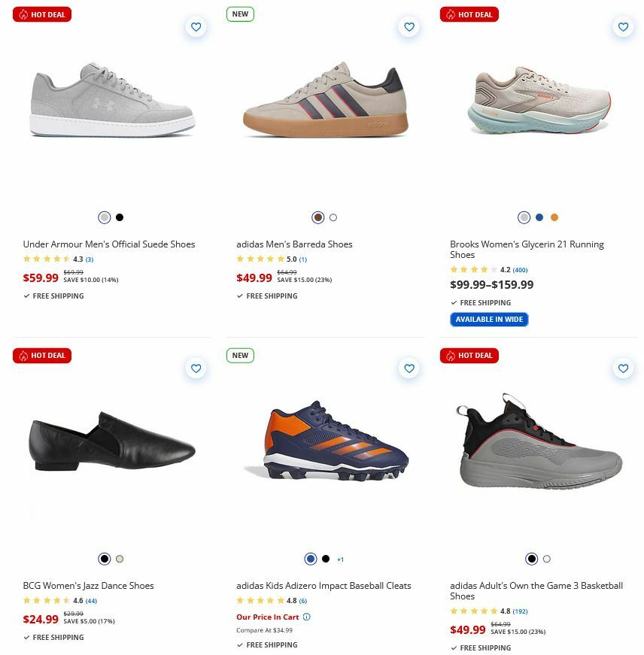Screen dimensions: 644x655
Task: Favorite the adidas Men's Barreda Shoes
Action: [x=409, y=26]
